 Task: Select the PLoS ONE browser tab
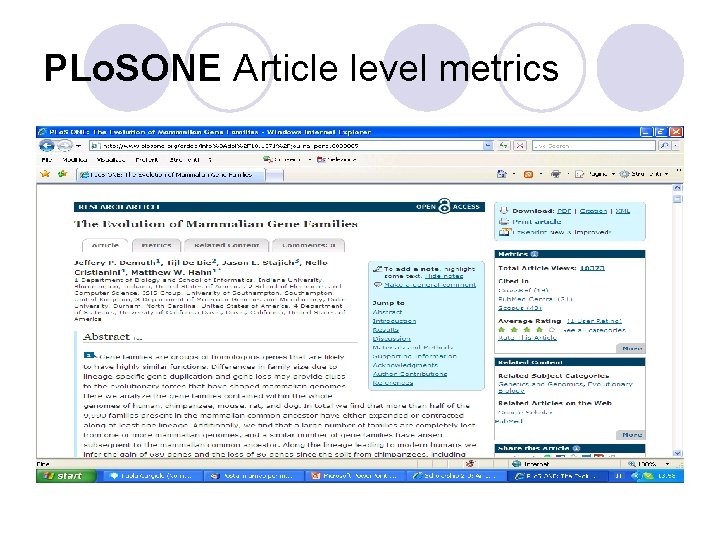point(170,174)
